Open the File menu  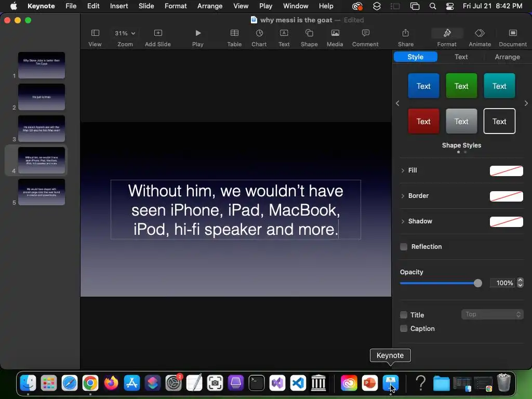tap(71, 6)
